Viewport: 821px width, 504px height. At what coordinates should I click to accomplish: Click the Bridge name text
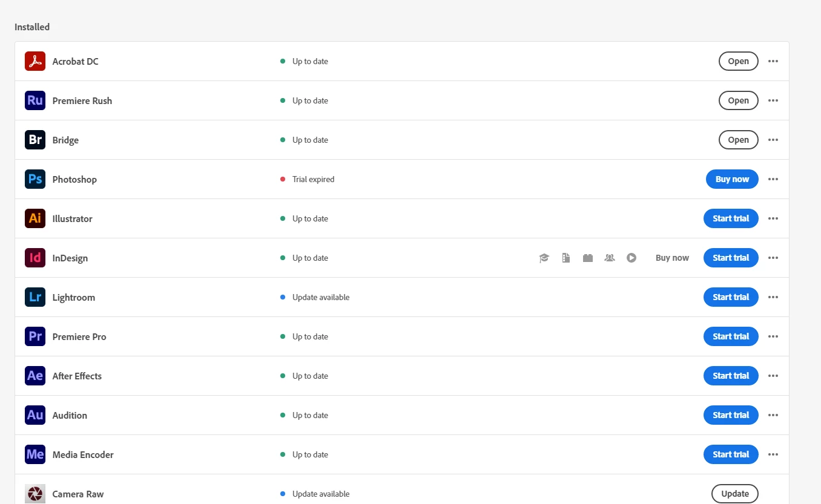65,140
